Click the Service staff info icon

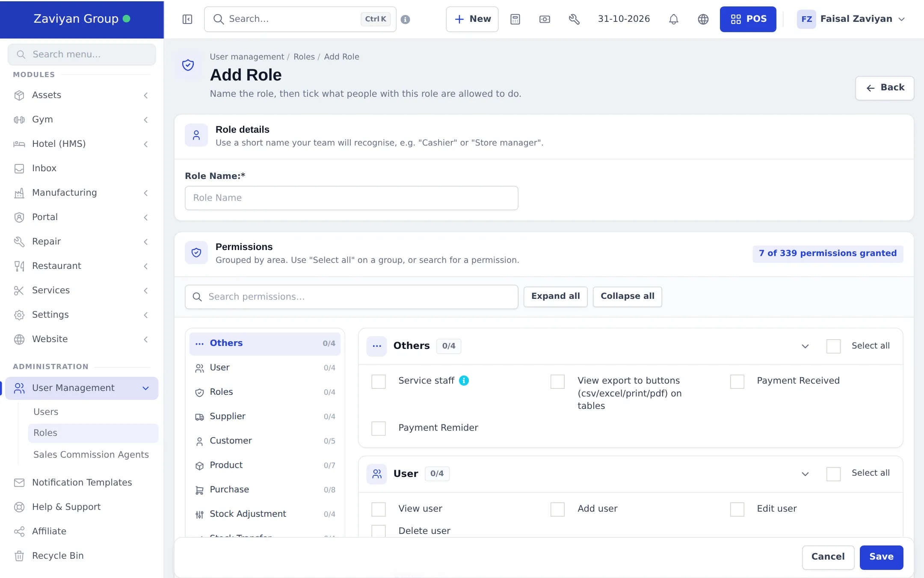(464, 381)
